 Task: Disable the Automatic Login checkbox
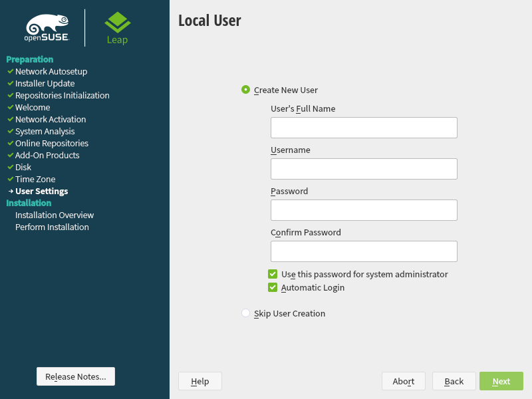[x=273, y=288]
